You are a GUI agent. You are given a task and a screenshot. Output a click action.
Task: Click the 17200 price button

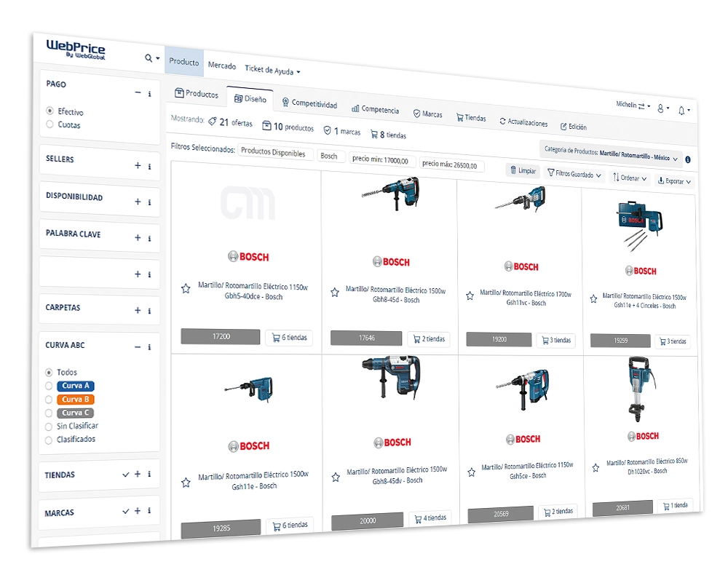click(221, 336)
